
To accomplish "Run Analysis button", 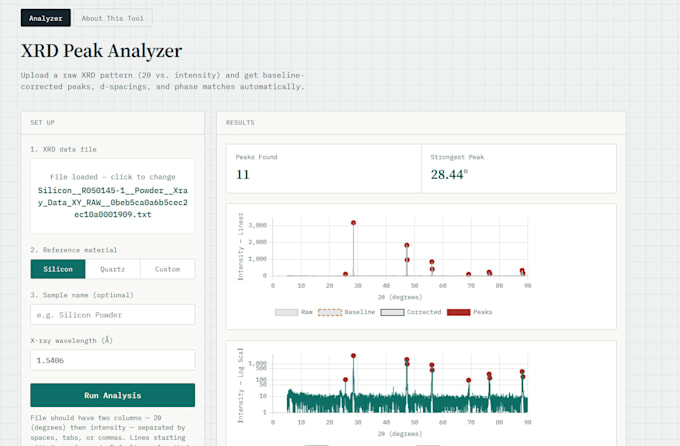I will pyautogui.click(x=113, y=395).
